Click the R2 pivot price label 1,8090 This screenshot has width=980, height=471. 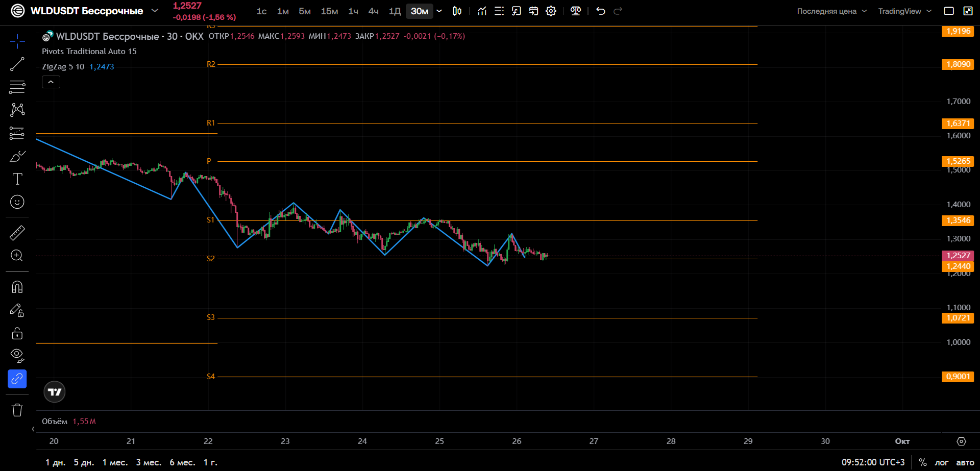tap(958, 64)
